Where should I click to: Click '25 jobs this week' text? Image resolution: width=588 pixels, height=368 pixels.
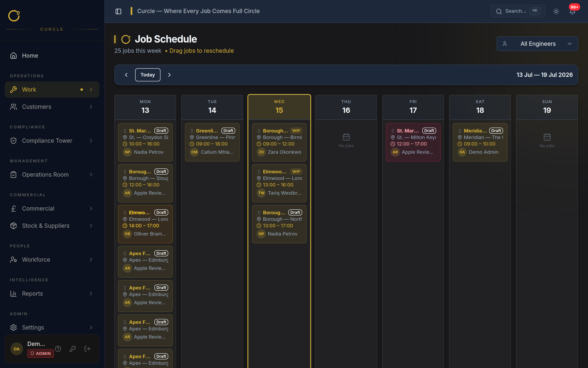click(138, 51)
